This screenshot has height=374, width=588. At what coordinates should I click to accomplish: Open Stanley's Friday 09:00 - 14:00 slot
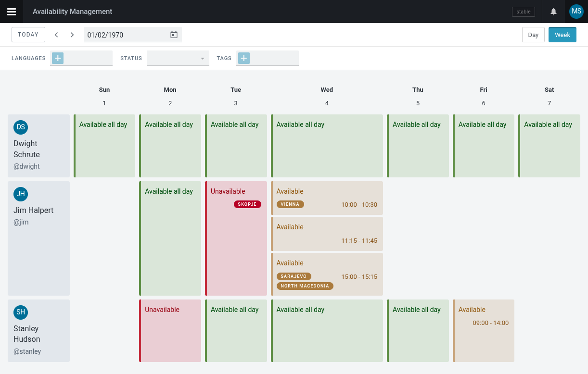[x=484, y=331]
